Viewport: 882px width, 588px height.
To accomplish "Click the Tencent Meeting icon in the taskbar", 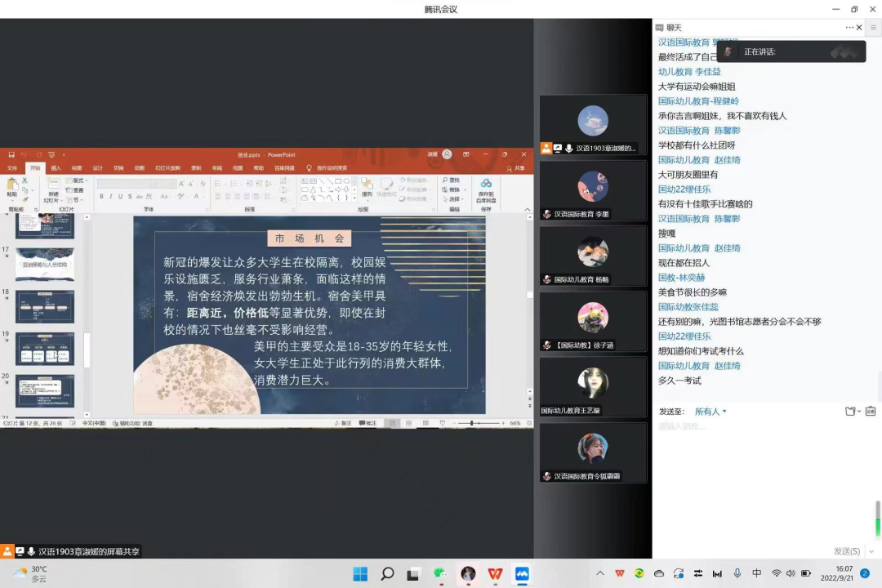I will pyautogui.click(x=522, y=573).
